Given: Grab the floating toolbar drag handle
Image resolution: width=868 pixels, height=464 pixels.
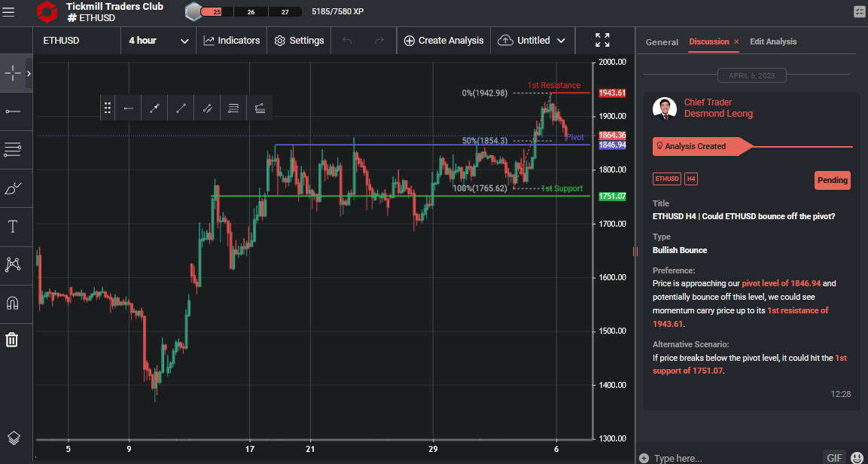Looking at the screenshot, I should click(x=108, y=108).
